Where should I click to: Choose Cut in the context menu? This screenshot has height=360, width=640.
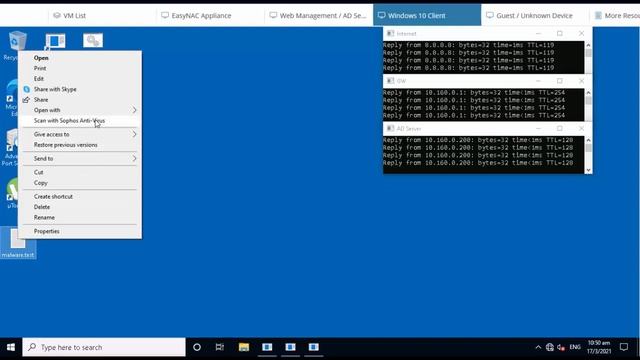80,172
